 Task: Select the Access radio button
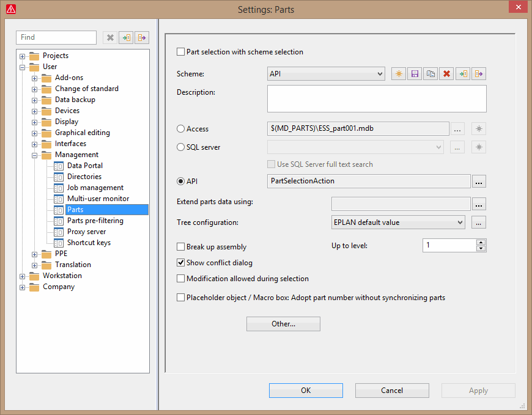click(181, 128)
